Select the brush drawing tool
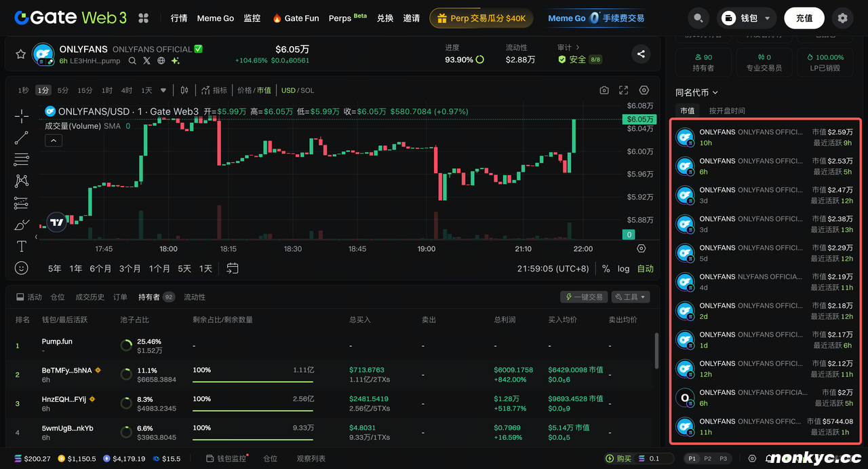Screen dimensions: 868x469 [x=22, y=225]
